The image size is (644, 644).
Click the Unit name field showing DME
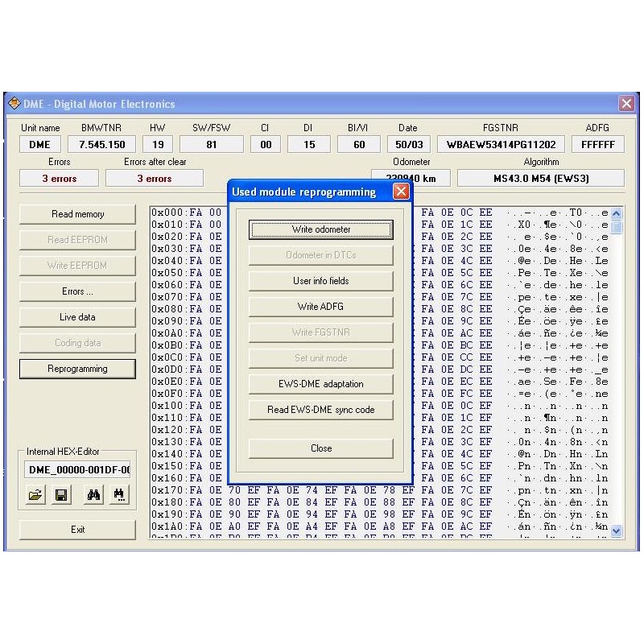[x=39, y=145]
